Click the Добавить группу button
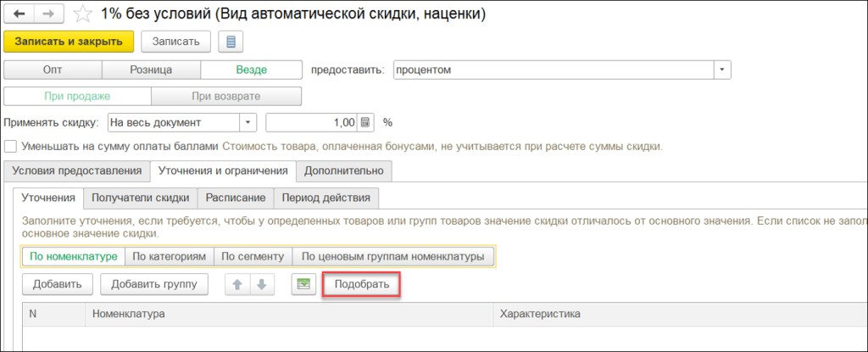This screenshot has height=352, width=868. pyautogui.click(x=154, y=284)
